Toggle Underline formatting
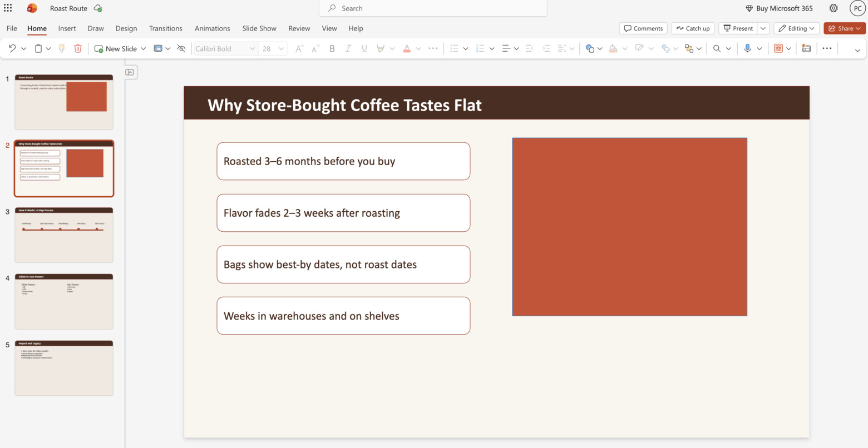 (x=364, y=48)
